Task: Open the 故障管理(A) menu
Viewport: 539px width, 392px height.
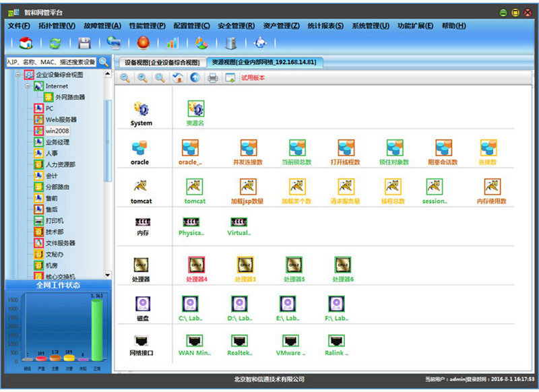Action: click(x=102, y=26)
